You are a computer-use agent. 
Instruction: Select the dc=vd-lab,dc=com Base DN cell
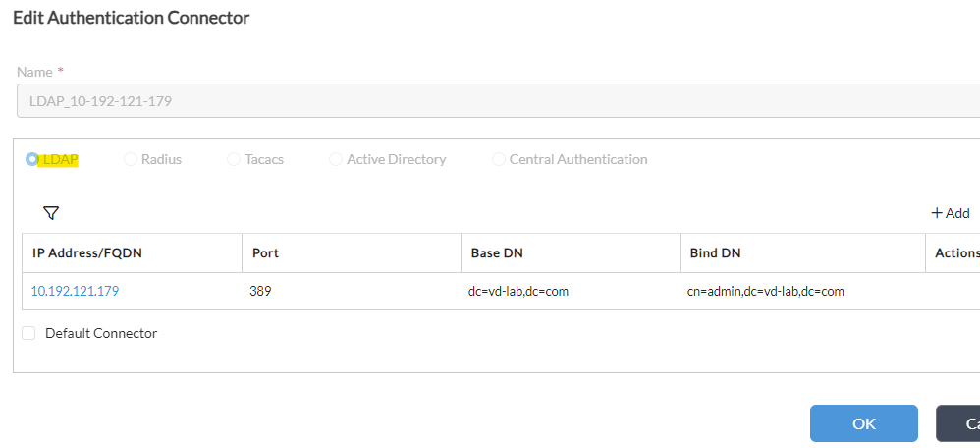tap(571, 291)
